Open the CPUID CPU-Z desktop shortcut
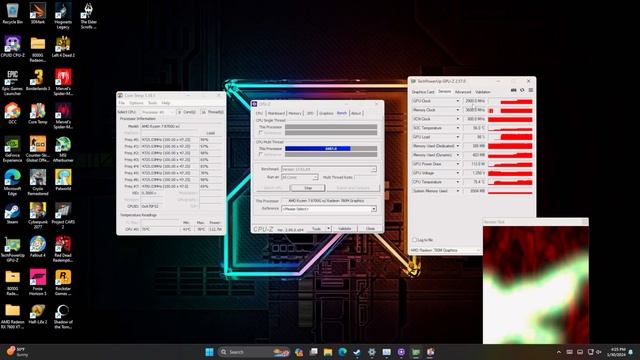 pos(12,47)
